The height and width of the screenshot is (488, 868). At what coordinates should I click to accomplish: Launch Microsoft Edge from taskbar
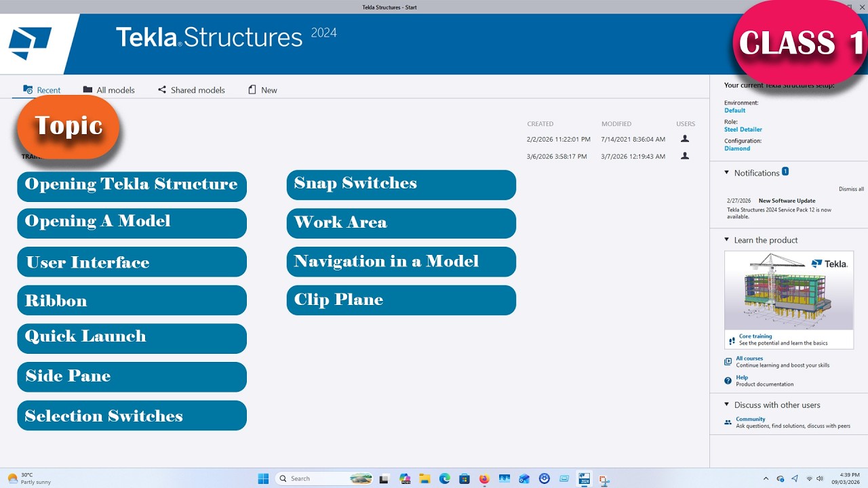(444, 479)
